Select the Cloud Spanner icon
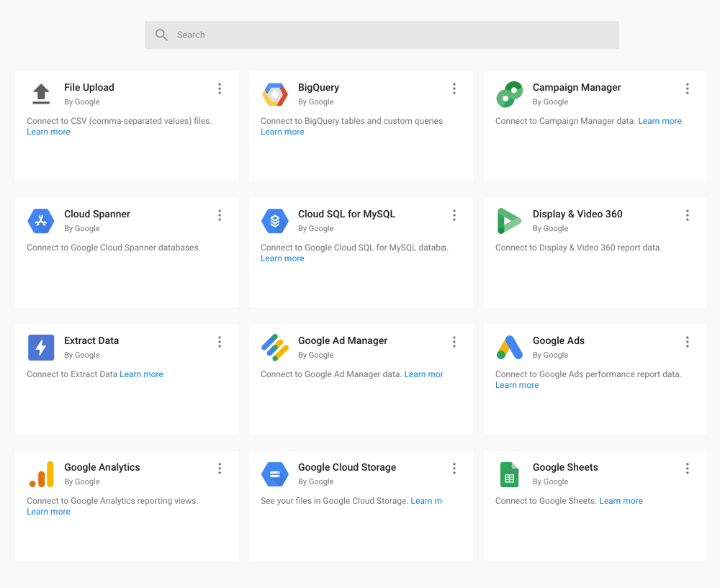The width and height of the screenshot is (720, 588). 41,220
